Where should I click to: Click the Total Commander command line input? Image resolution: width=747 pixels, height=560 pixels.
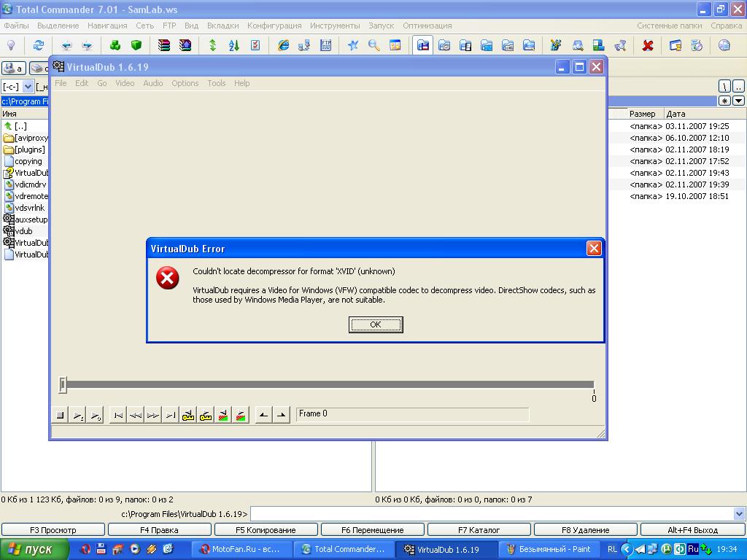[492, 514]
